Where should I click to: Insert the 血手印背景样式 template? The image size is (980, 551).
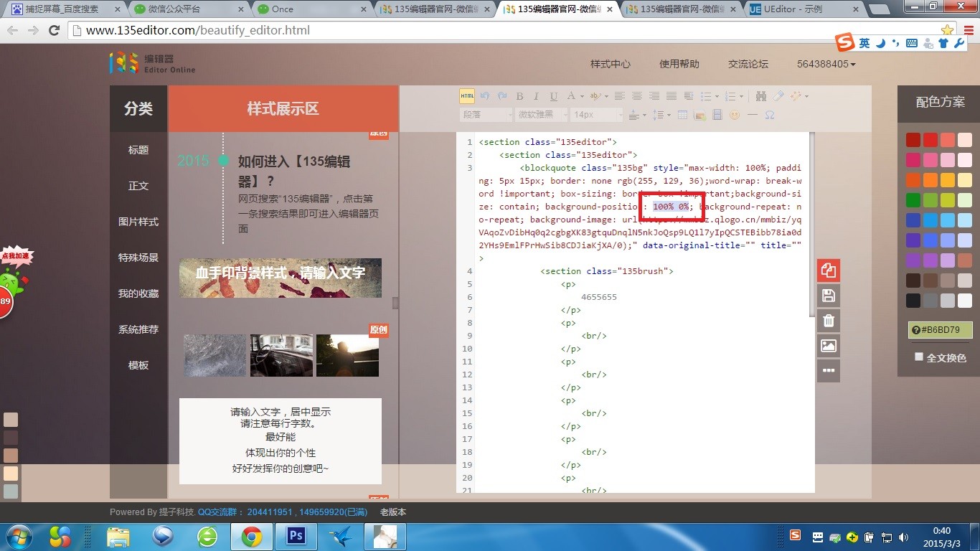281,278
